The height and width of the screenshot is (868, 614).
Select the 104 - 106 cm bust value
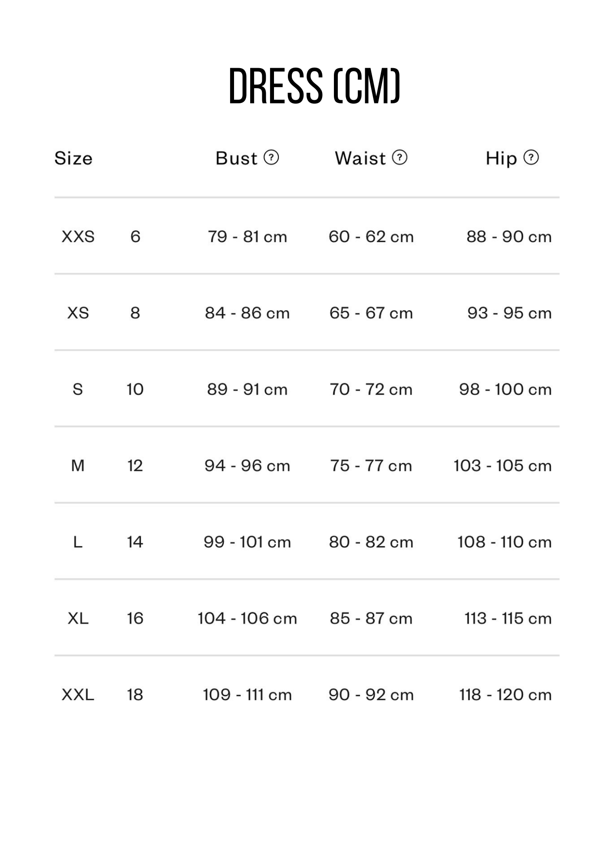point(247,618)
